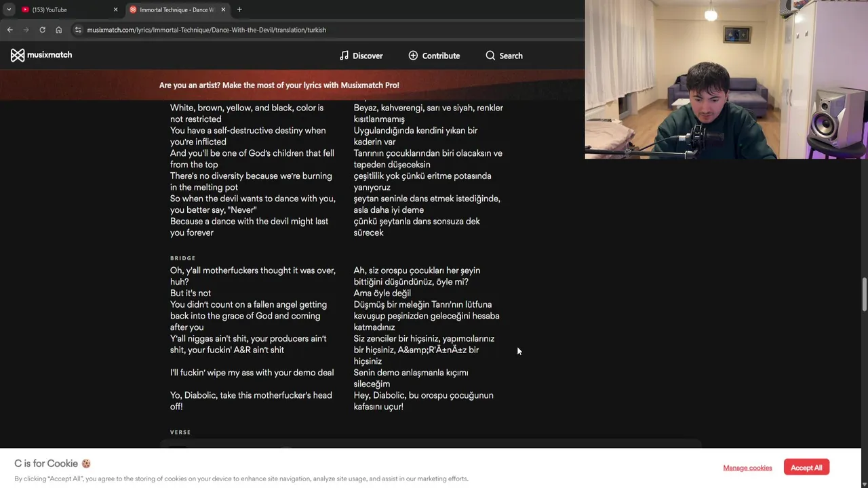This screenshot has height=488, width=868.
Task: Focus the musixmatch.com address bar URL
Action: [206, 30]
